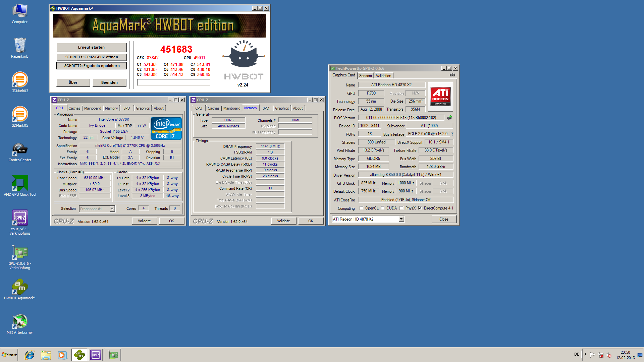Toggle the OpenCL checkbox
Viewport: 644px width, 362px height.
coord(362,208)
